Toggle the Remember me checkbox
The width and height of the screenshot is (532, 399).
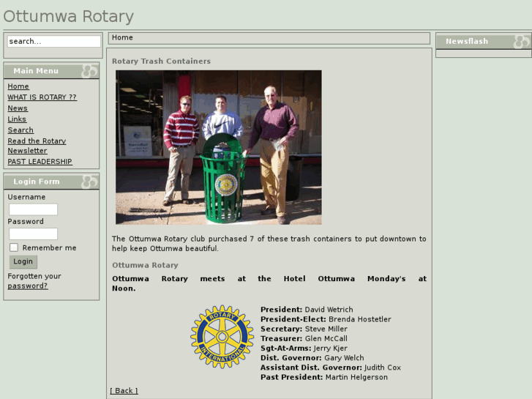pos(14,247)
